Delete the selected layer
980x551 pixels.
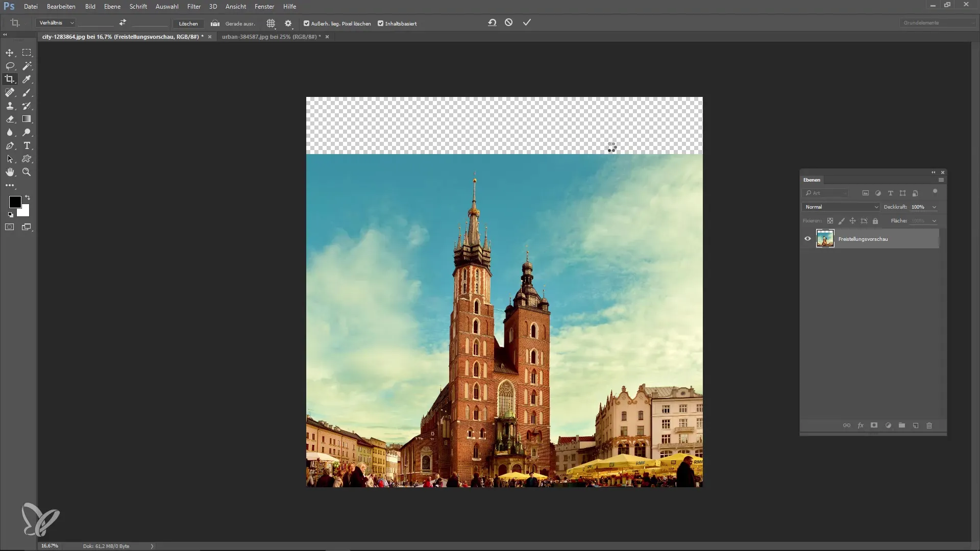(929, 425)
